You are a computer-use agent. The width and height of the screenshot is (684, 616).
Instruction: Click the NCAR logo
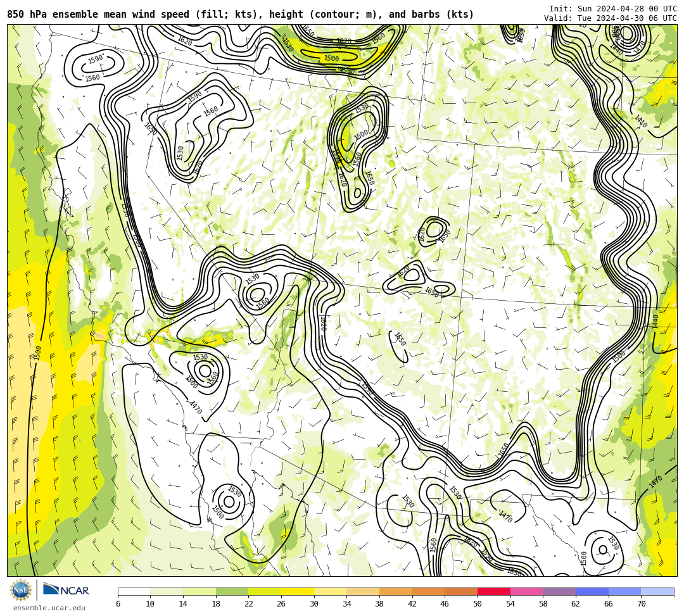pos(66,590)
